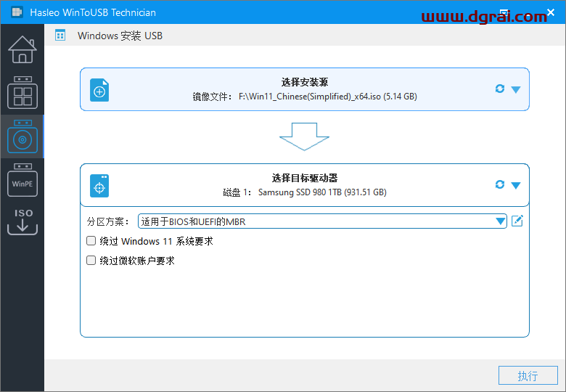Open Windows To Go USB creator in the sidebar

coord(22,92)
